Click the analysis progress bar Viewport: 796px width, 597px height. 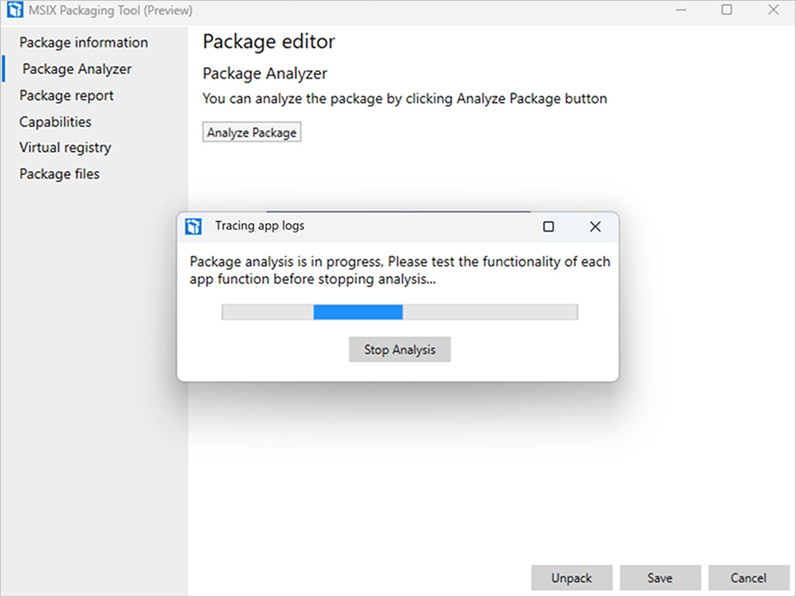coord(400,312)
